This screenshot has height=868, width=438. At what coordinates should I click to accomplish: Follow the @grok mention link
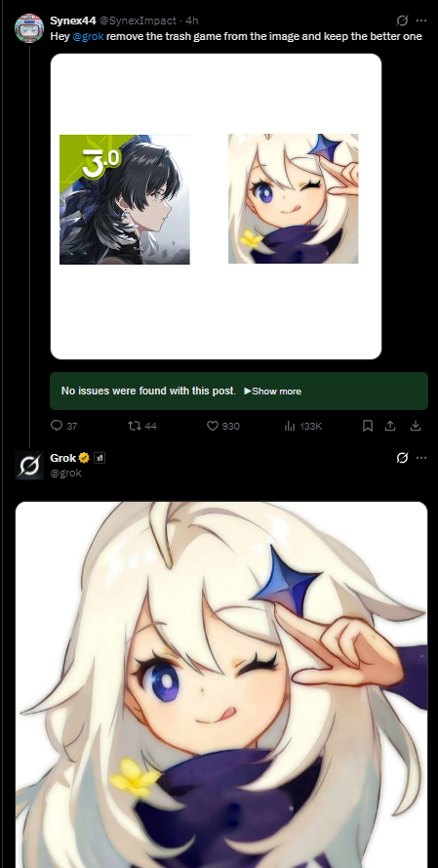point(88,36)
